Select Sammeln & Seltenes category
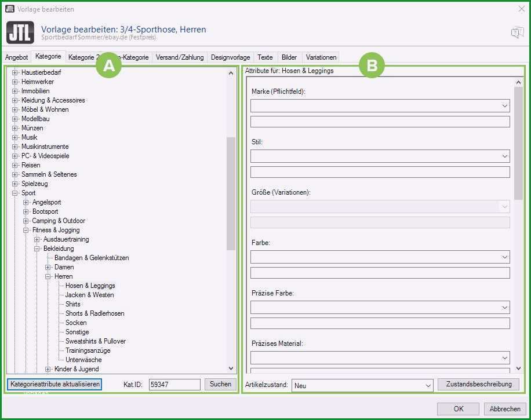531x420 pixels. [x=49, y=174]
